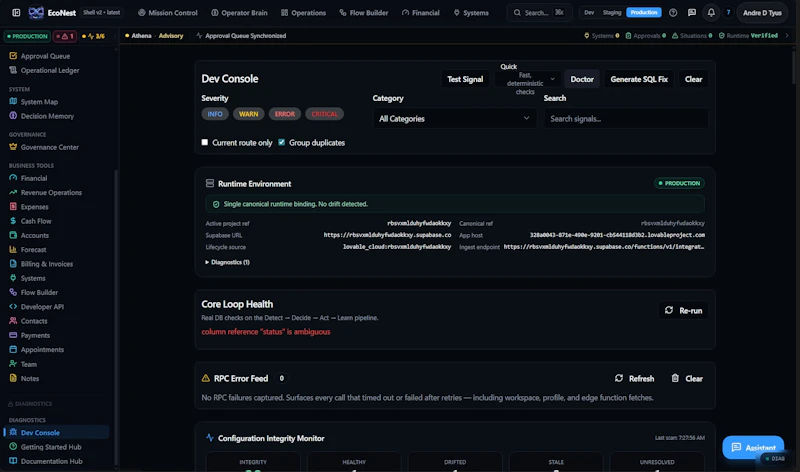The image size is (800, 472).
Task: Open Mission Control in top navigation
Action: coord(168,12)
